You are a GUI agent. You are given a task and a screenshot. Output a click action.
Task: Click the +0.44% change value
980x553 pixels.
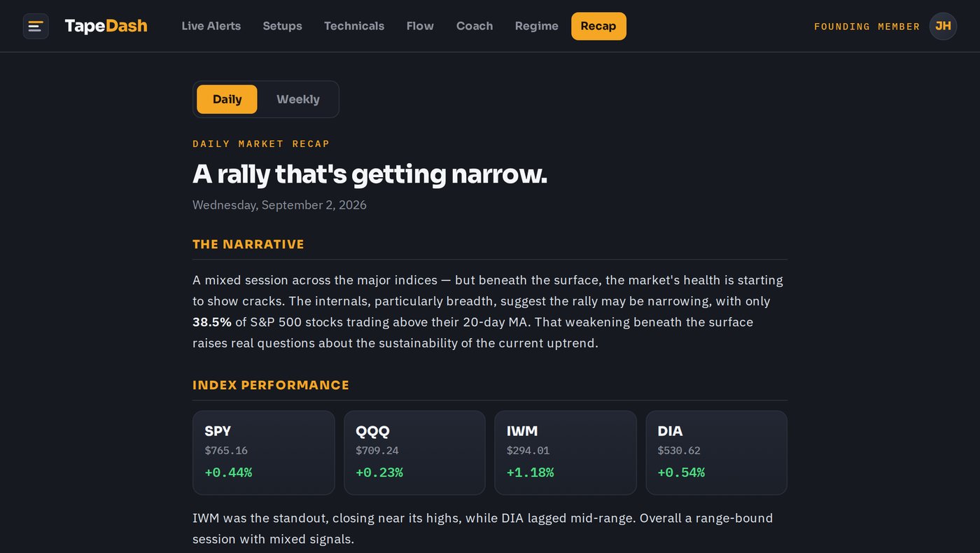click(x=228, y=472)
